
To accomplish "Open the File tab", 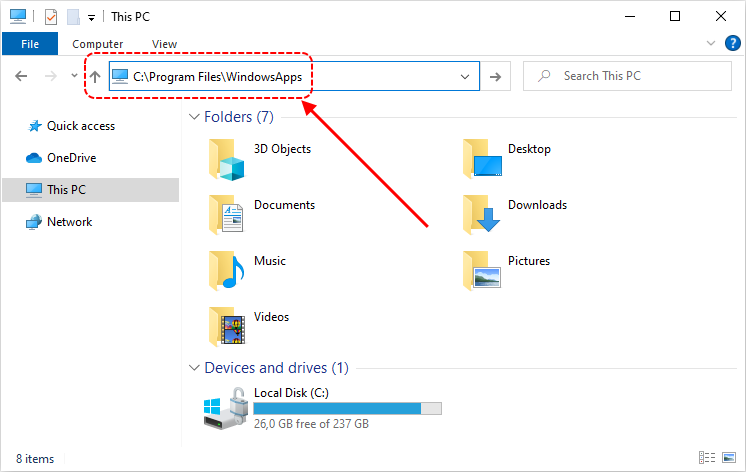I will [x=30, y=44].
